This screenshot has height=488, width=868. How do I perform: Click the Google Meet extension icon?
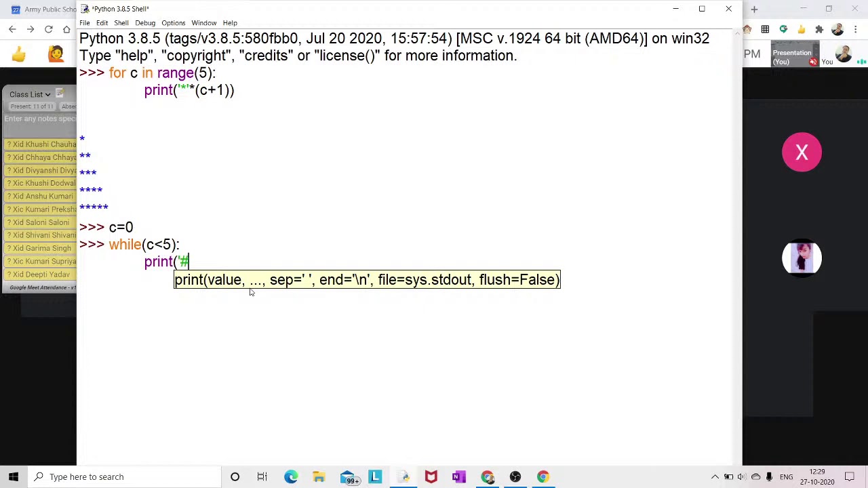(783, 29)
